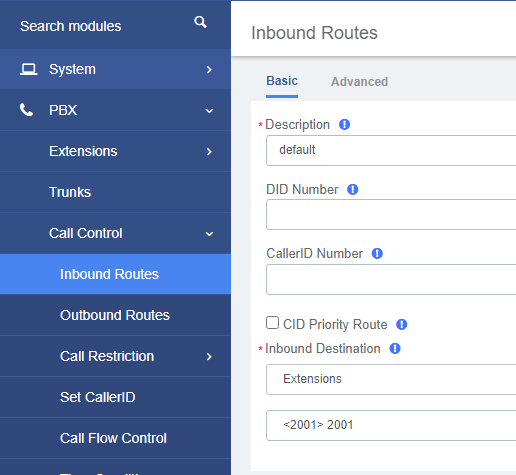
Task: Open DID Number info icon
Action: coord(353,190)
